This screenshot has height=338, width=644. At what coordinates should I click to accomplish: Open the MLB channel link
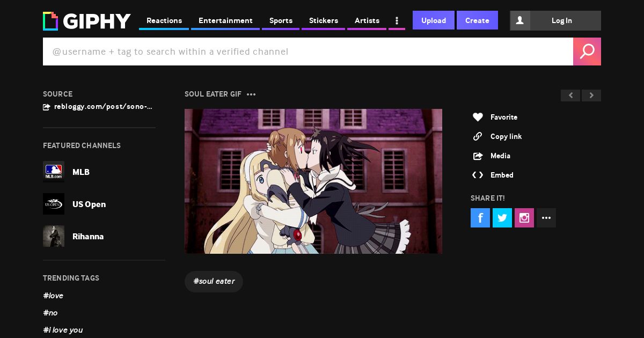81,172
